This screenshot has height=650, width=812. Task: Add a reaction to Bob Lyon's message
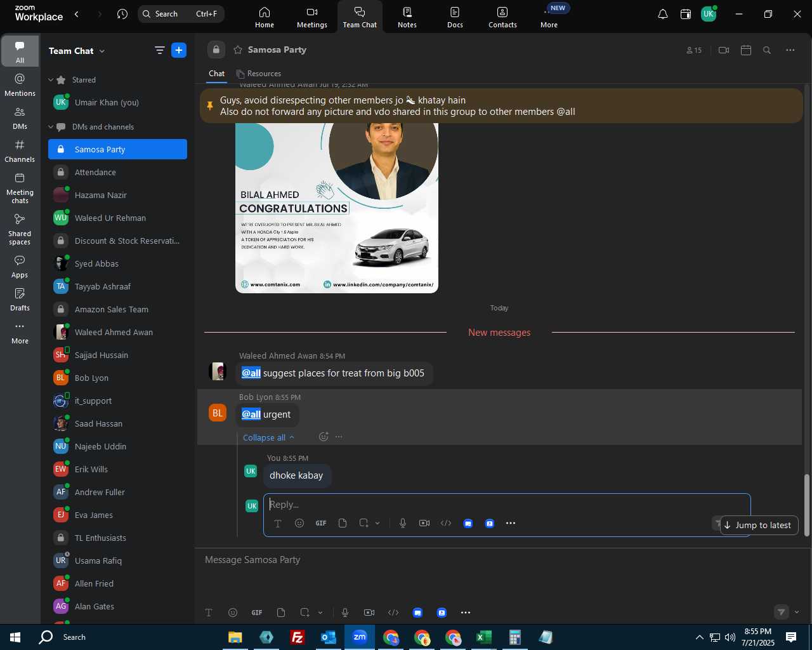[324, 437]
